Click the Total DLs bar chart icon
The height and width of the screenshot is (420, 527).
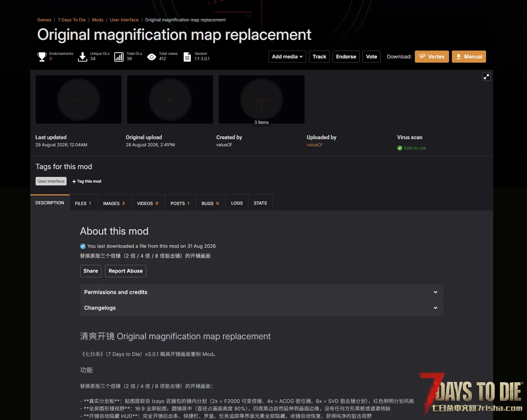tap(119, 57)
